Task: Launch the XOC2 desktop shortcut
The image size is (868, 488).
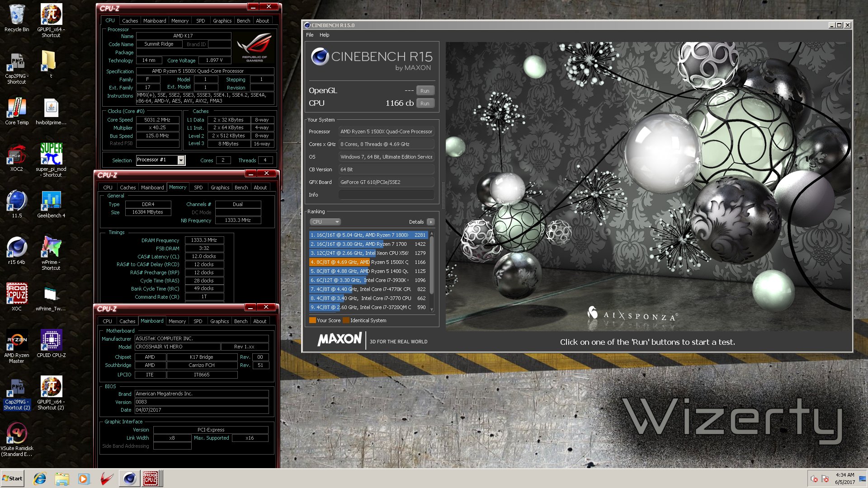Action: 17,158
